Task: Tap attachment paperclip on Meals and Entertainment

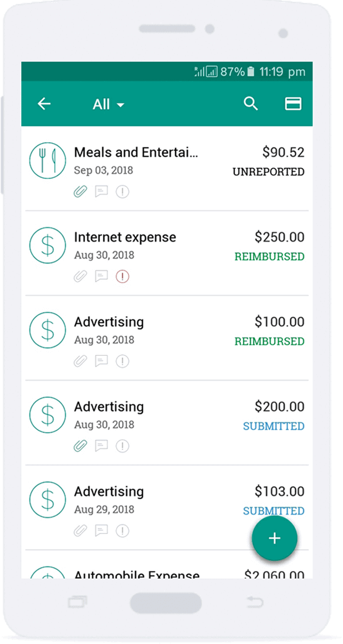Action: (x=81, y=192)
